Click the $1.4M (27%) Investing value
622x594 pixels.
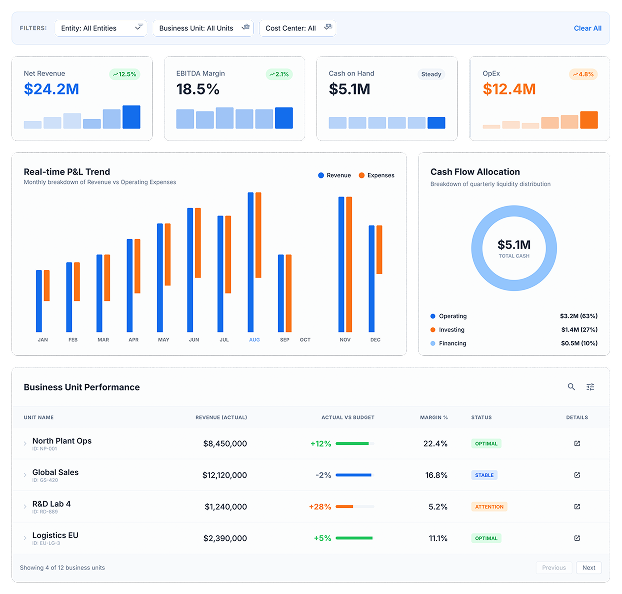[x=579, y=330]
